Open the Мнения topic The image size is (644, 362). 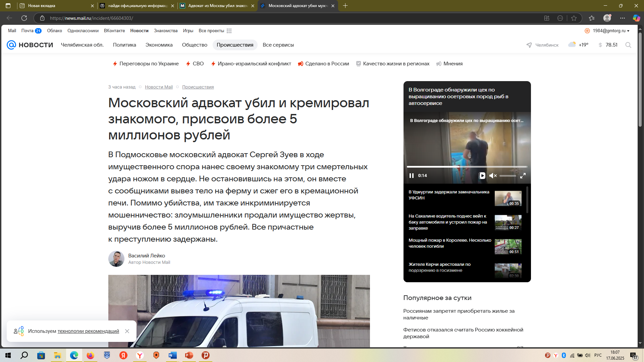click(449, 64)
